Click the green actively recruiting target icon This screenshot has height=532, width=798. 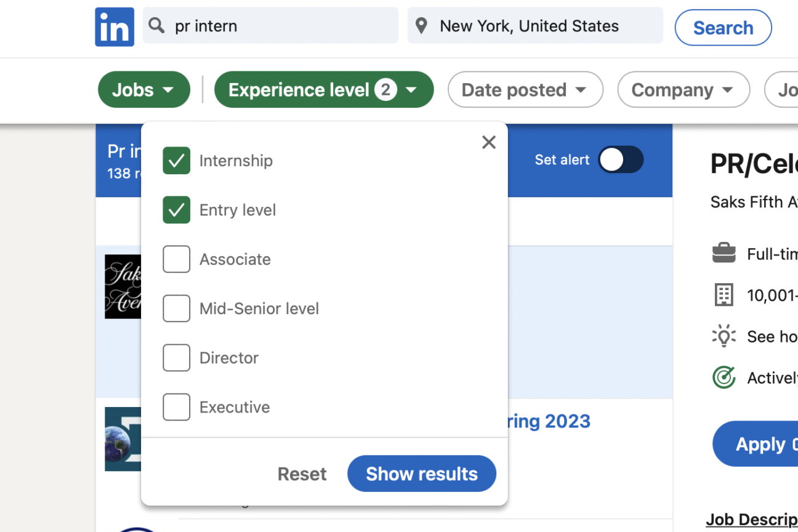[724, 377]
